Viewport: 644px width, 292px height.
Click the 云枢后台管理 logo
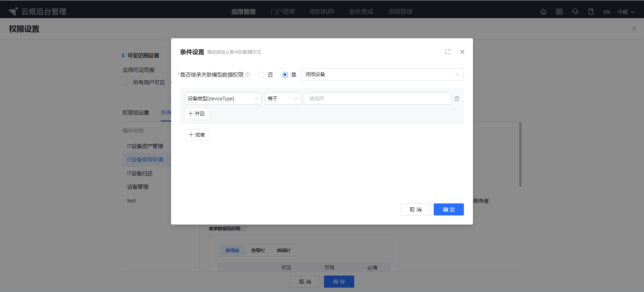38,12
